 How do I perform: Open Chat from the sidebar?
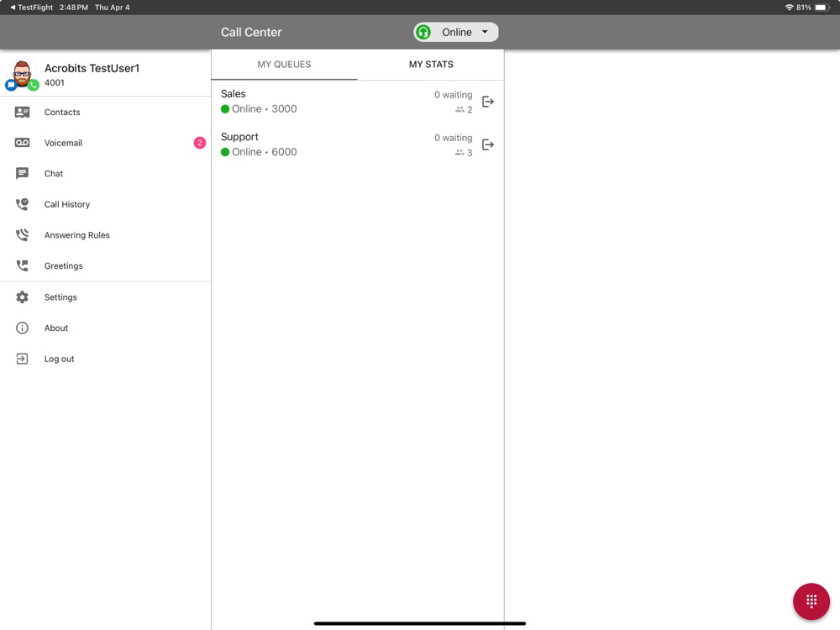pyautogui.click(x=106, y=174)
